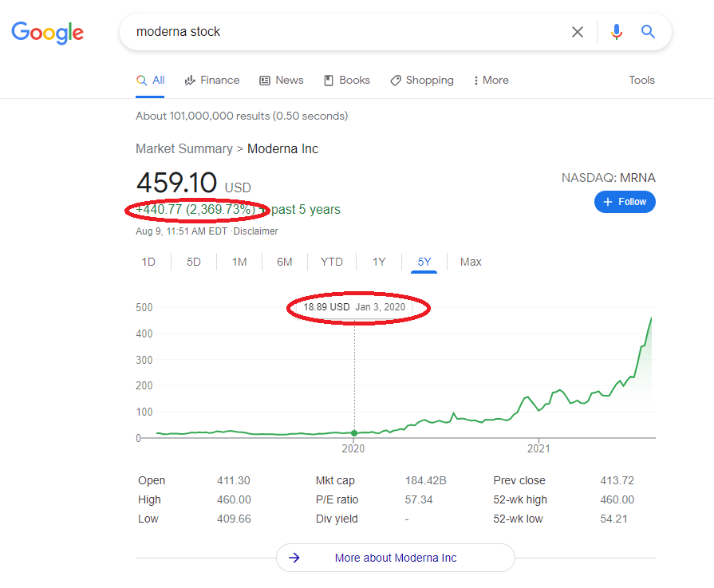Click the About 101,000,000 results text
Image resolution: width=714 pixels, height=588 pixels.
(242, 116)
